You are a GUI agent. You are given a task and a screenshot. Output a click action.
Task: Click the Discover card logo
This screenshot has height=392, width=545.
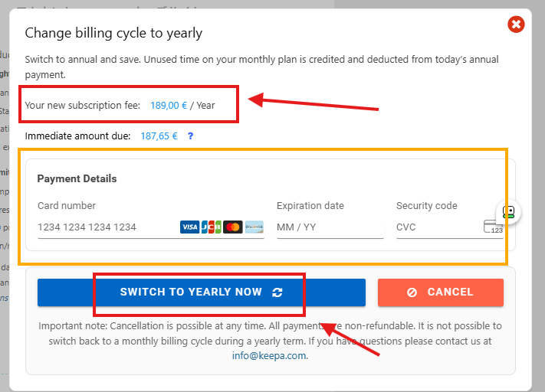tap(254, 227)
